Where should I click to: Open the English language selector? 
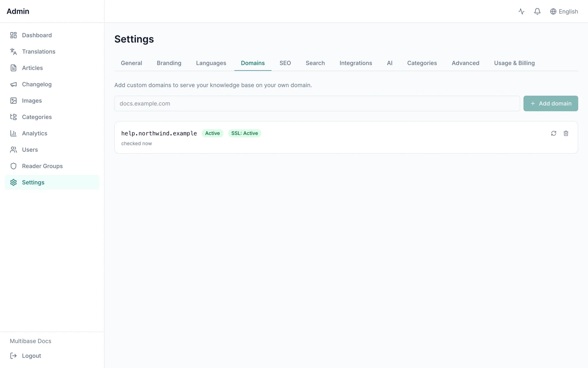tap(564, 12)
